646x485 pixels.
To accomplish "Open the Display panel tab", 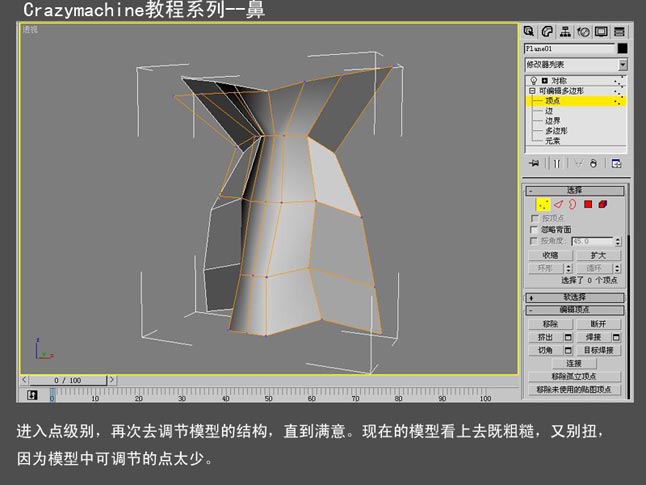I will 601,32.
